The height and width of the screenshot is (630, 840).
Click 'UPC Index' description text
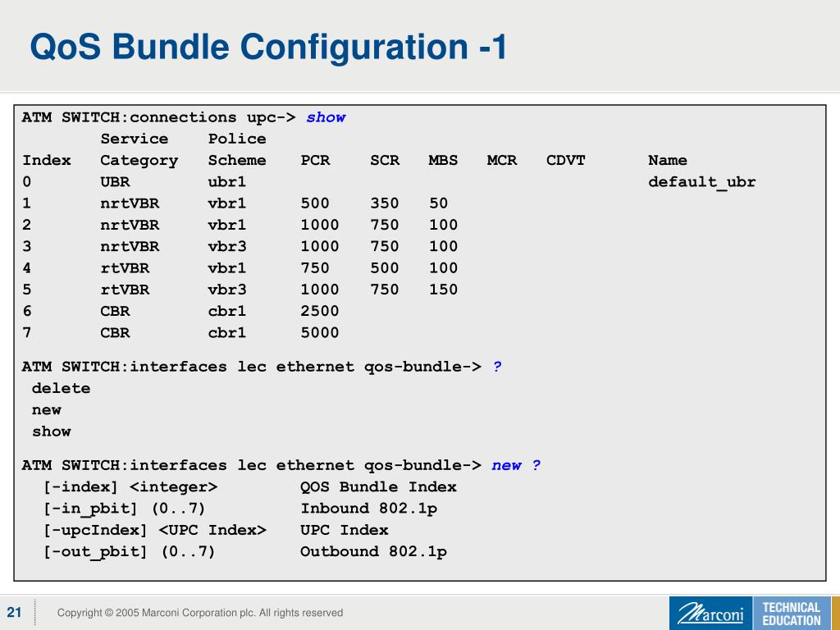[344, 531]
